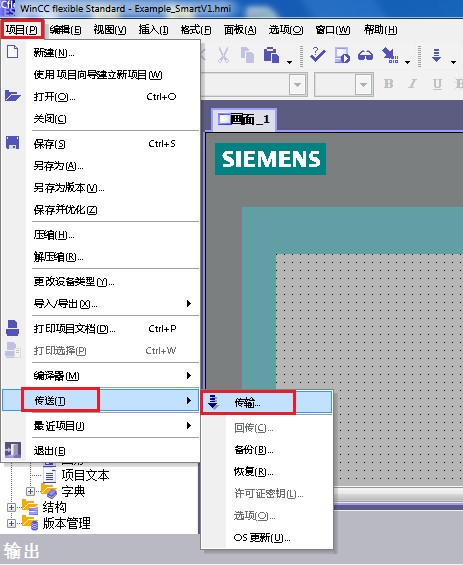Expand the 结构 tree node
Viewport: 463px width, 565px height.
[11, 507]
